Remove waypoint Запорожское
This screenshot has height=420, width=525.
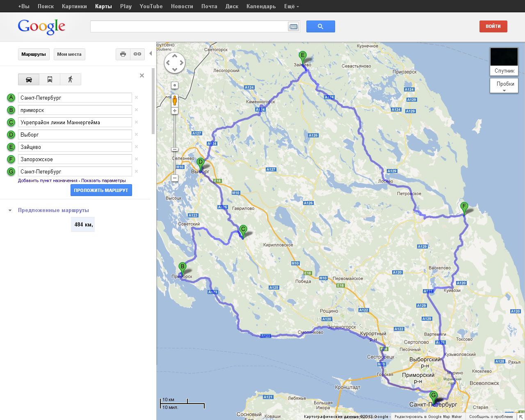click(x=137, y=159)
